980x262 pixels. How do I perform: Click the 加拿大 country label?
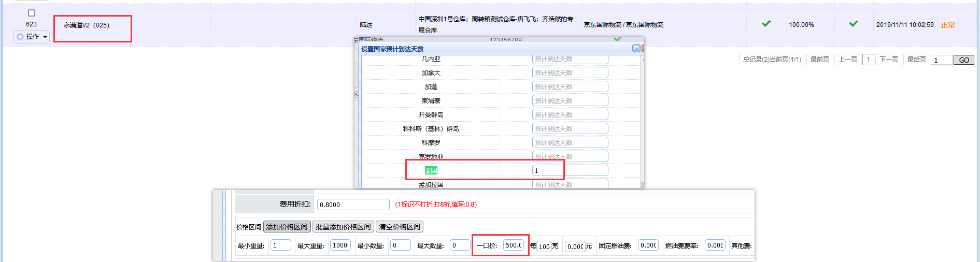click(x=431, y=73)
